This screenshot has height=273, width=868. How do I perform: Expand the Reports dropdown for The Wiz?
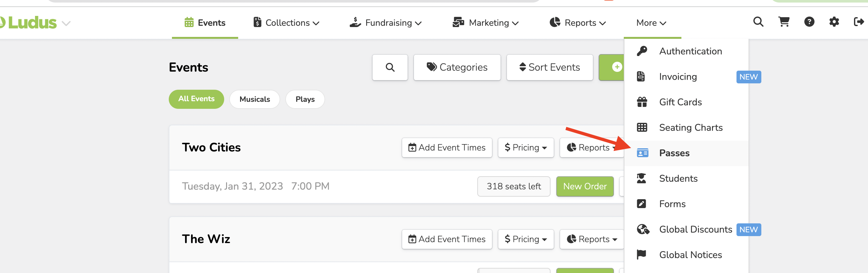click(x=592, y=239)
